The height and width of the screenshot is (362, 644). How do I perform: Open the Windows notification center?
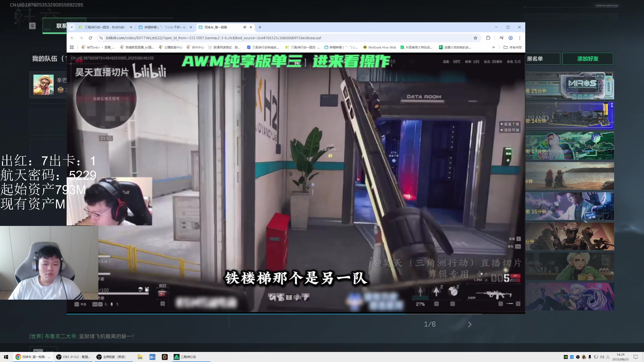(x=636, y=357)
